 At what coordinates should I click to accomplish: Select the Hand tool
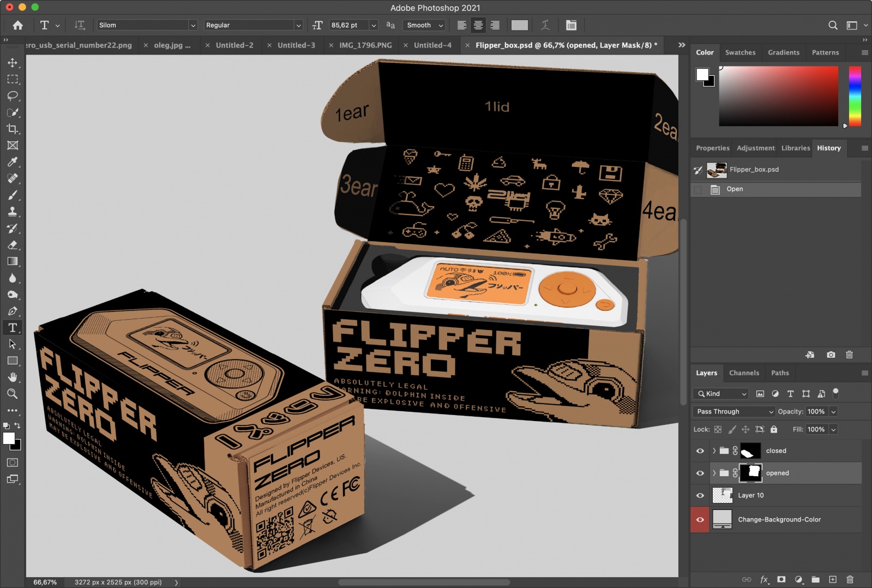point(13,377)
